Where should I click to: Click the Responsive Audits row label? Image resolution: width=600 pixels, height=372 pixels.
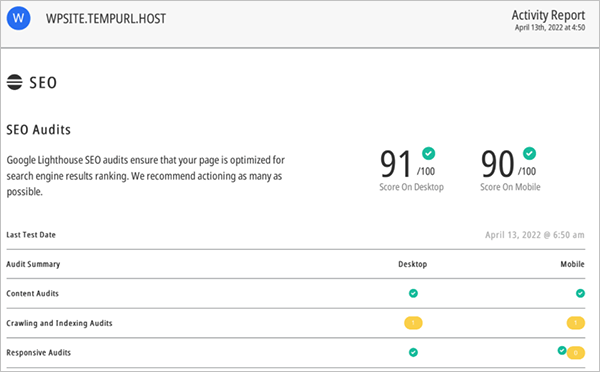point(39,352)
